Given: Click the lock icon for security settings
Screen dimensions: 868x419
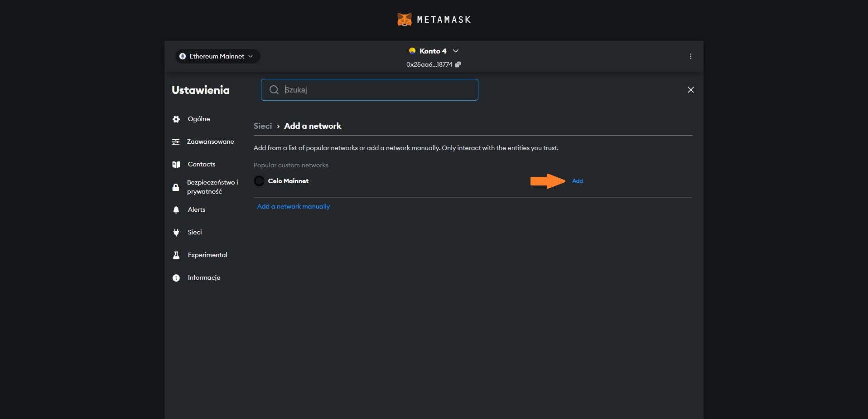Looking at the screenshot, I should pos(176,187).
